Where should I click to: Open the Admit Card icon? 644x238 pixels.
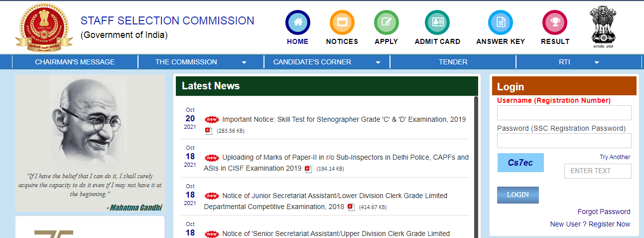click(437, 22)
